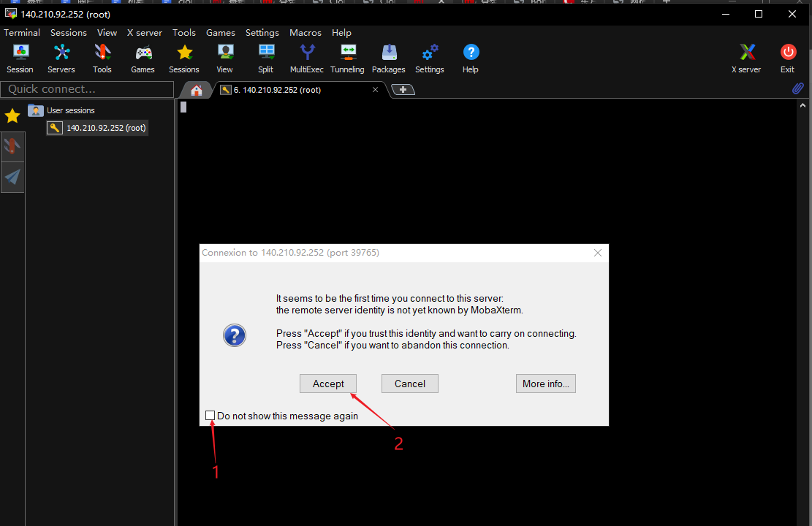Viewport: 812px width, 526px height.
Task: Open the Terminal menu
Action: [x=22, y=33]
